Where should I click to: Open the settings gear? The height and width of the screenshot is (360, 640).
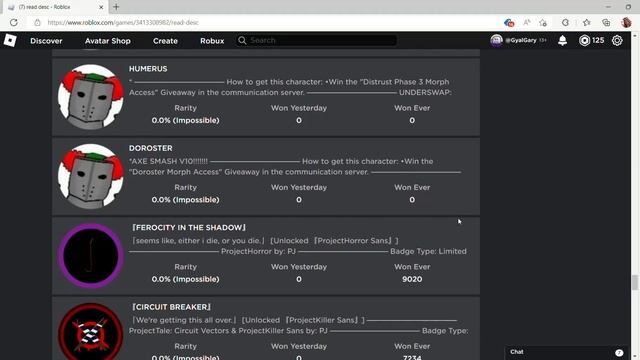tap(617, 40)
